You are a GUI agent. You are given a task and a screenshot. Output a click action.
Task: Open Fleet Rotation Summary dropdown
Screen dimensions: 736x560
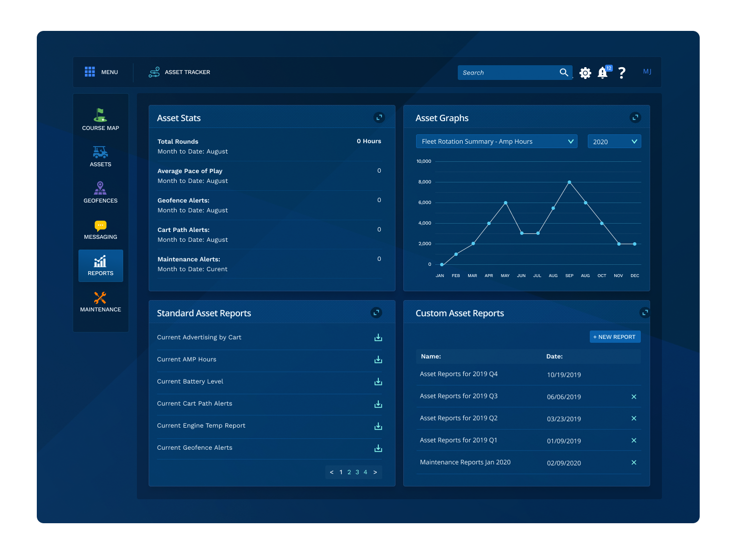pos(497,142)
